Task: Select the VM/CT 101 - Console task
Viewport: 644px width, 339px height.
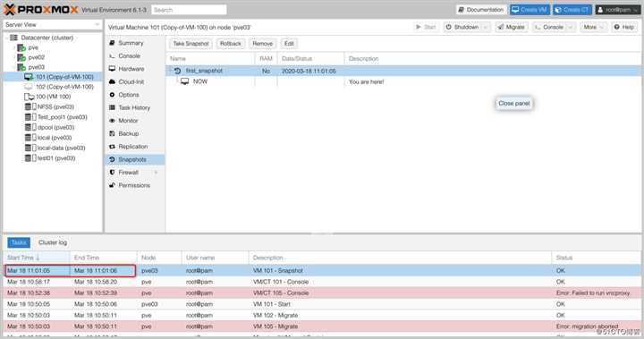Action: [x=322, y=282]
